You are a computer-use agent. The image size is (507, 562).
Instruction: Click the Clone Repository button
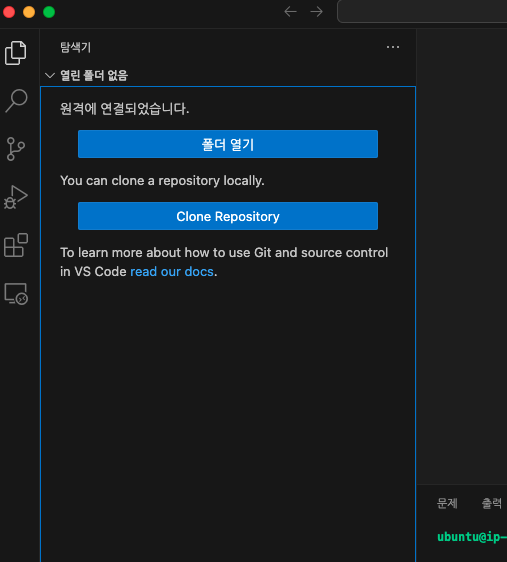tap(228, 216)
